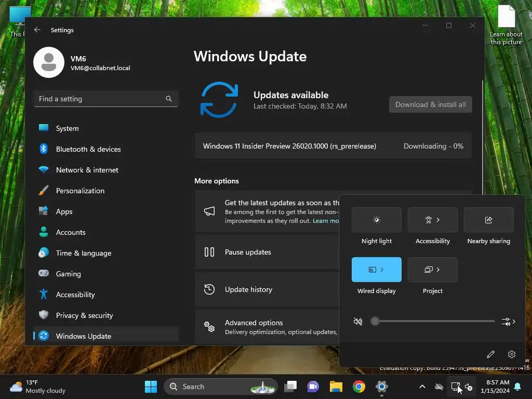Open the gear icon in quick settings panel
Viewport: 532px width, 399px height.
coord(512,354)
